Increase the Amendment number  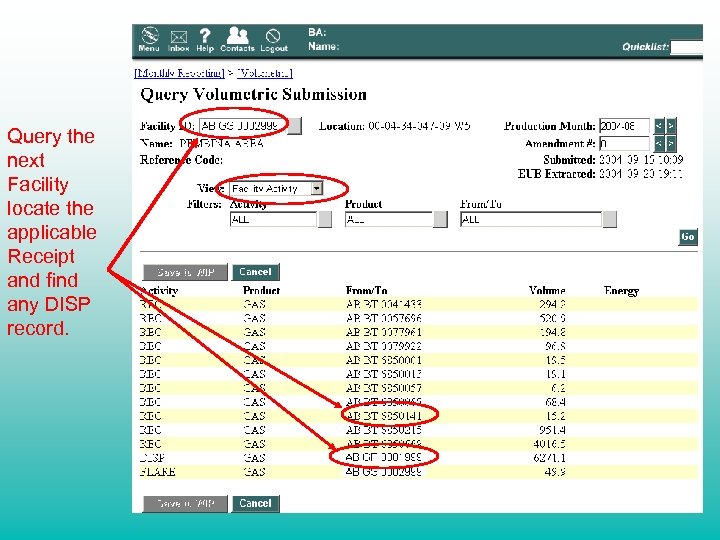point(671,144)
